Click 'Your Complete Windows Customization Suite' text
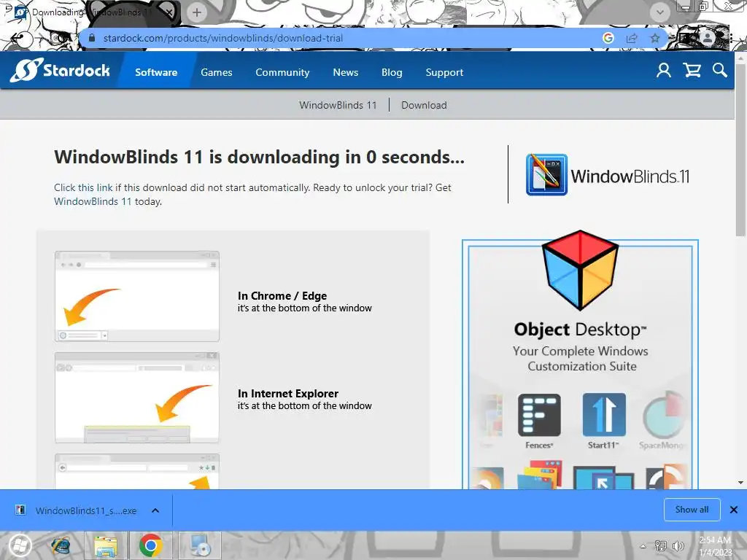This screenshot has width=747, height=560. (581, 359)
